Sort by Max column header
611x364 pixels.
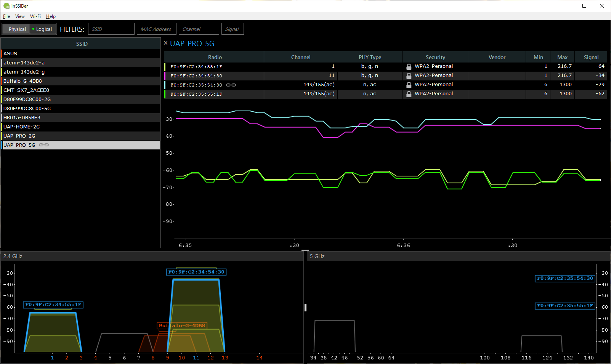pyautogui.click(x=562, y=57)
